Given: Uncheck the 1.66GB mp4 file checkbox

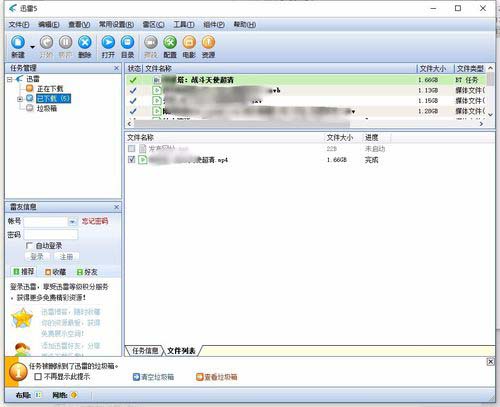Looking at the screenshot, I should click(x=131, y=160).
